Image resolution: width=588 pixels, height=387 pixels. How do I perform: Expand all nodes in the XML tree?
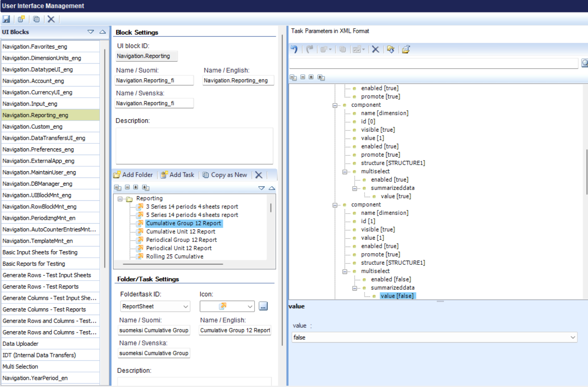(x=321, y=77)
